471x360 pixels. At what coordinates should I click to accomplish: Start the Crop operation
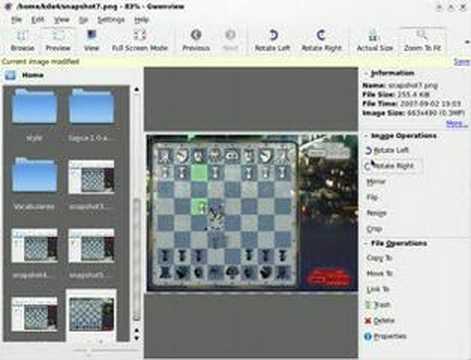tap(374, 229)
